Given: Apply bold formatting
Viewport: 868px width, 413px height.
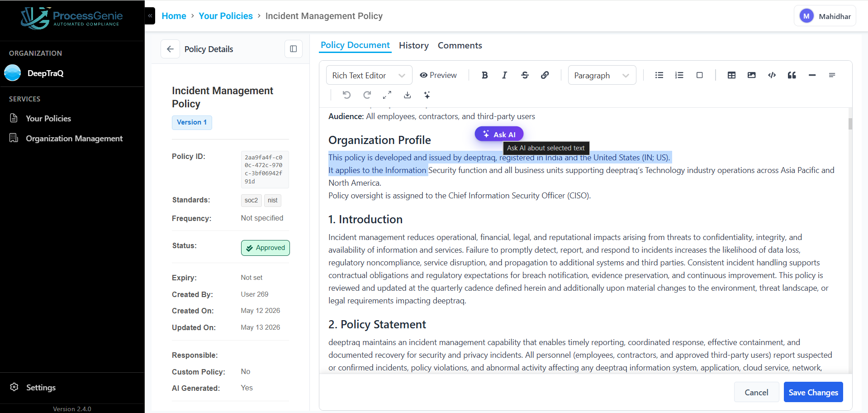Looking at the screenshot, I should point(484,75).
